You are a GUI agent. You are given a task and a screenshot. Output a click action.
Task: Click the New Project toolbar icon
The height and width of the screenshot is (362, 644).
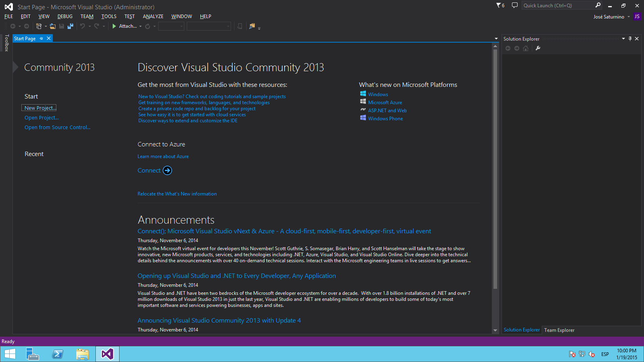[39, 26]
